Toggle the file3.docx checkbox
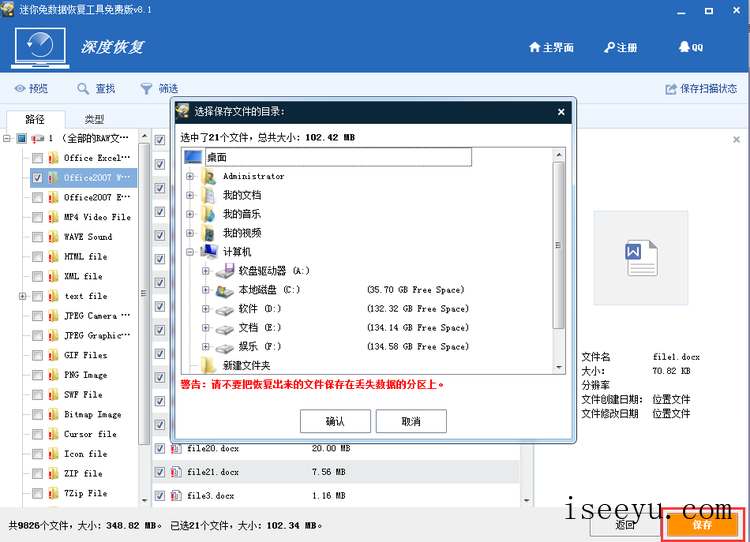 coord(160,496)
